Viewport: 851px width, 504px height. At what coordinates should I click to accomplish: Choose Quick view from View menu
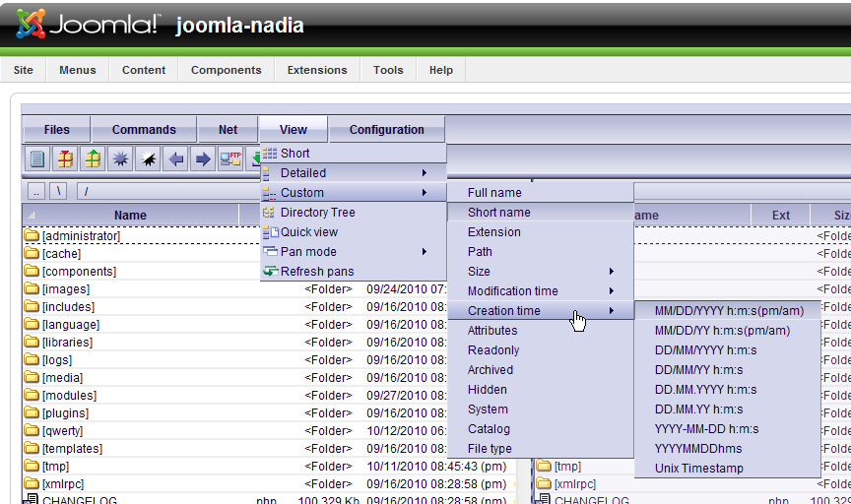(x=354, y=231)
